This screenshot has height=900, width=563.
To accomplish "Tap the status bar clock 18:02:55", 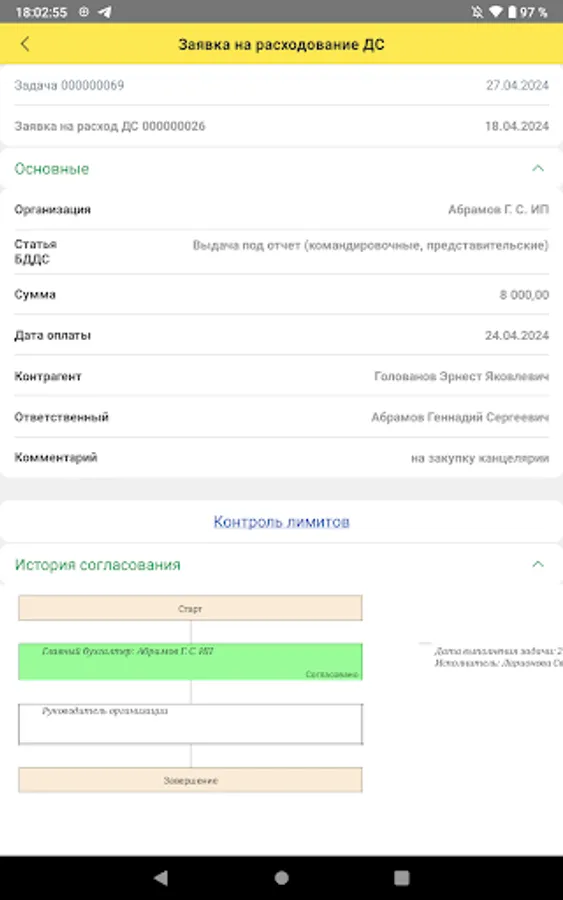I will 41,12.
